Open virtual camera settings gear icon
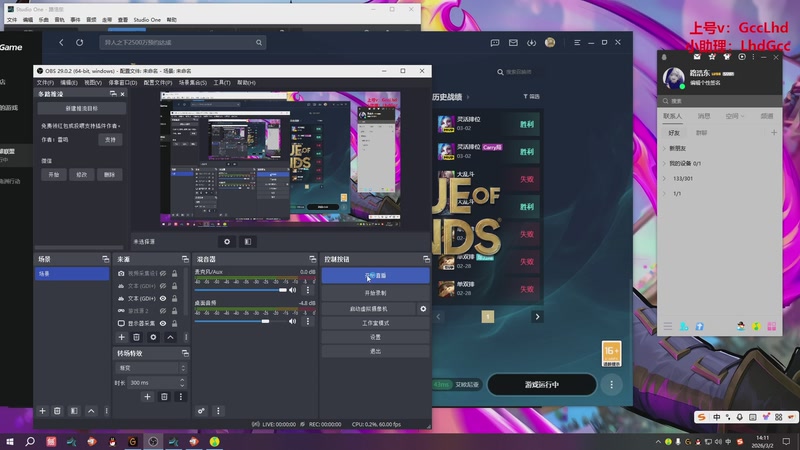Viewport: 800px width, 450px height. [423, 309]
